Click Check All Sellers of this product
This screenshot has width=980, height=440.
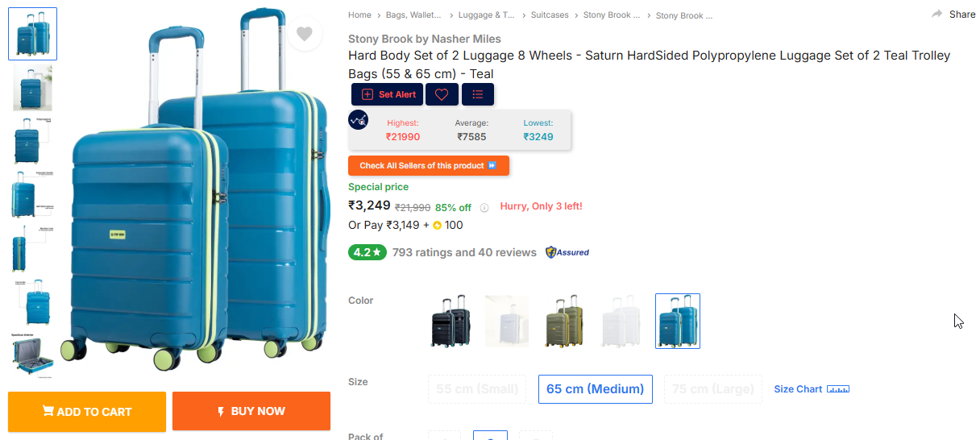click(x=428, y=165)
